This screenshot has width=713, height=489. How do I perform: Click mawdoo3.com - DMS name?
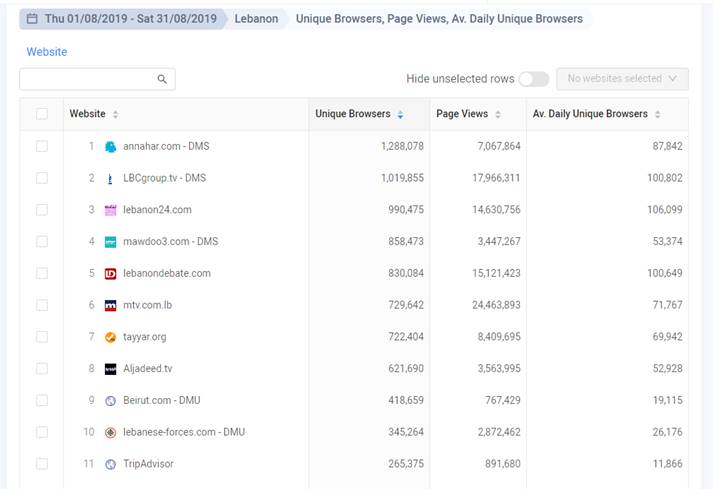(x=171, y=242)
